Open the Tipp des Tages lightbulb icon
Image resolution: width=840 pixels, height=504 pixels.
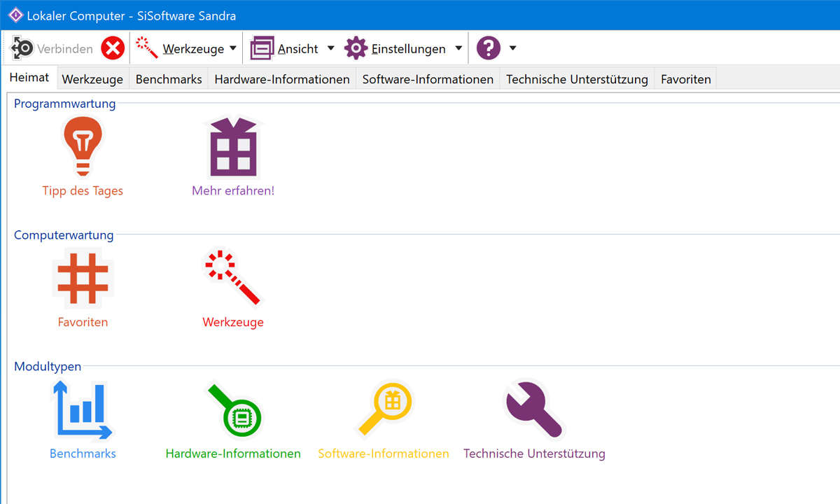coord(83,146)
